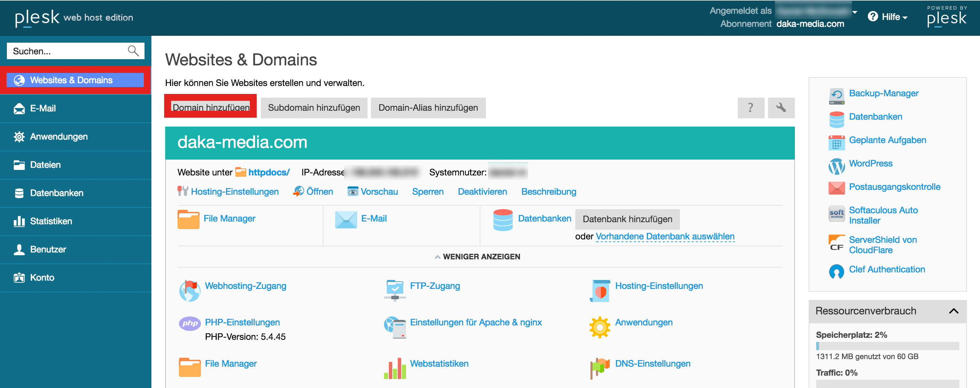The image size is (980, 388).
Task: Click the WordPress logo icon
Action: coord(836,166)
